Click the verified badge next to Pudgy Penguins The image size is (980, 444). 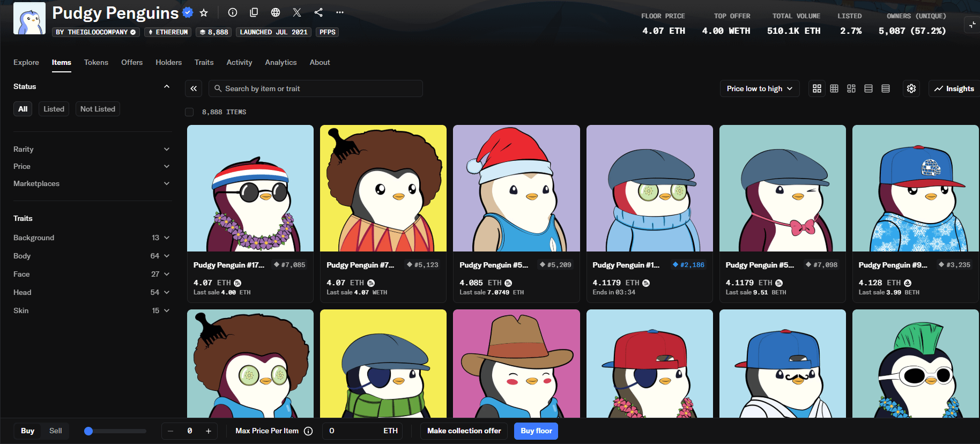coord(188,12)
